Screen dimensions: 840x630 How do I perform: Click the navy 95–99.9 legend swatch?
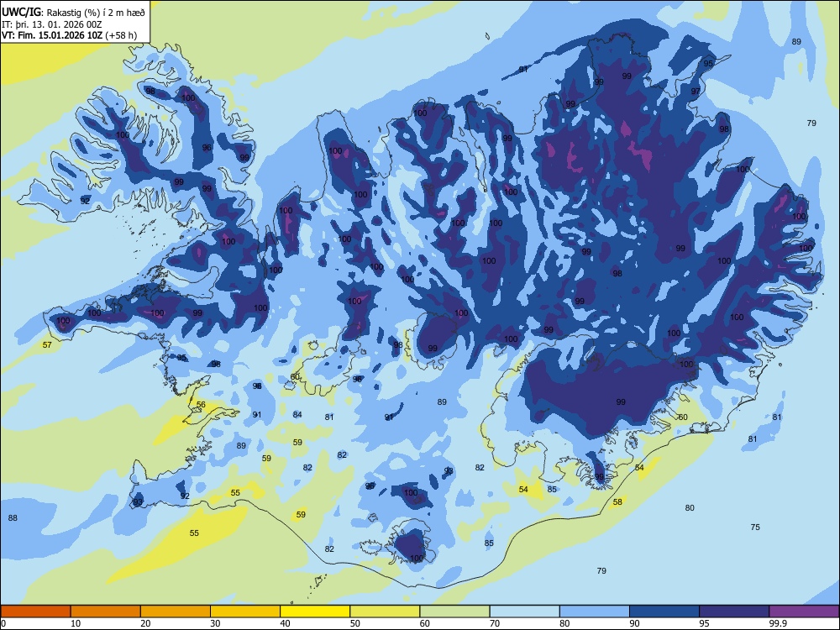[x=734, y=612]
